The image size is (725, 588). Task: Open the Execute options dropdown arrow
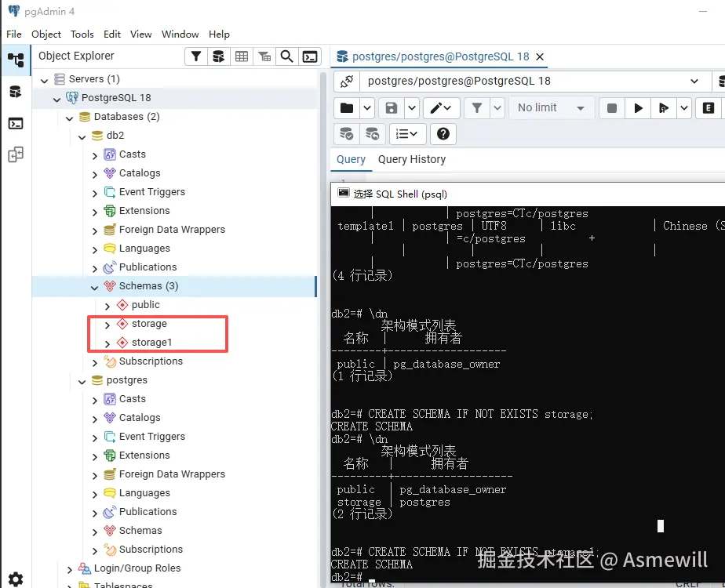[684, 108]
